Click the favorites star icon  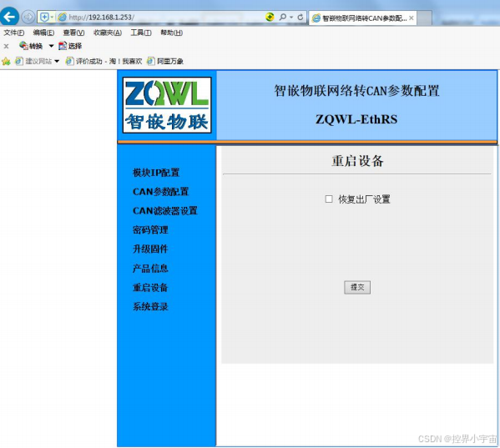click(6, 61)
